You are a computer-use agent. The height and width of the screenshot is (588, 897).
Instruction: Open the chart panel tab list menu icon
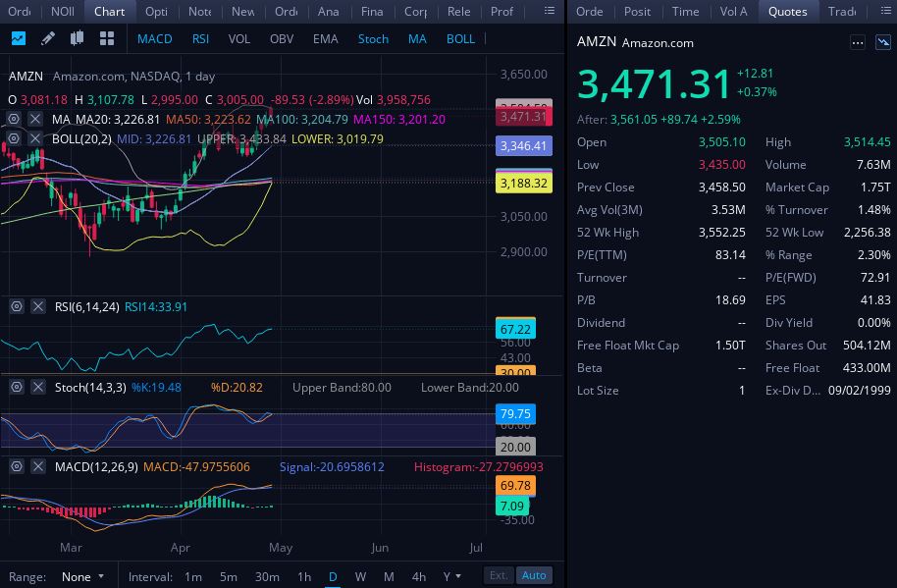tap(550, 11)
